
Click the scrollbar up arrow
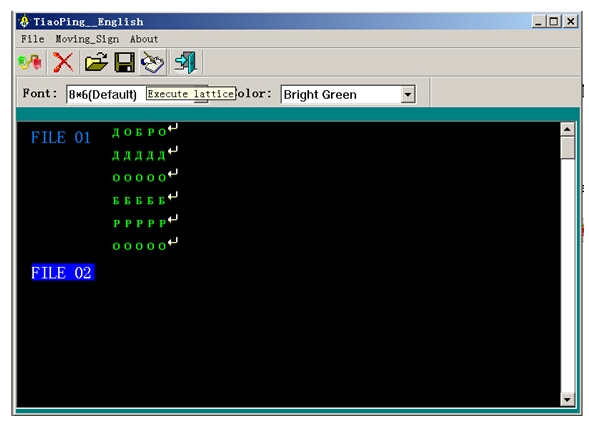point(567,129)
